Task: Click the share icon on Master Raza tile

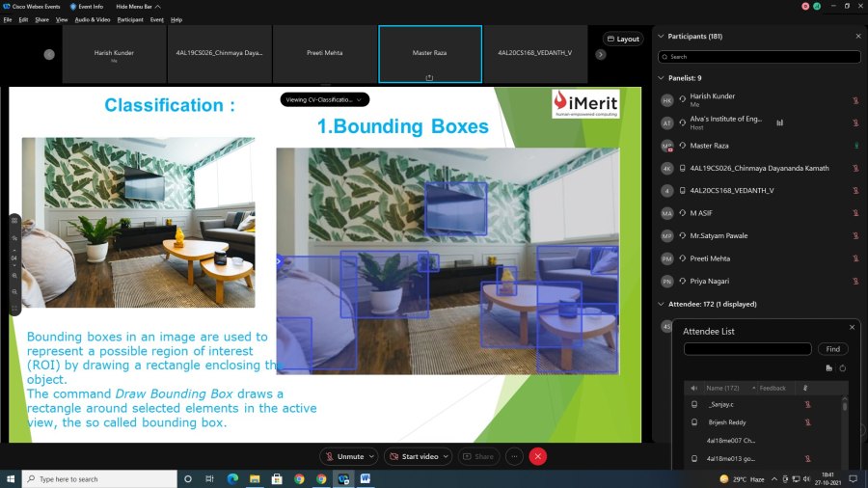Action: tap(429, 77)
